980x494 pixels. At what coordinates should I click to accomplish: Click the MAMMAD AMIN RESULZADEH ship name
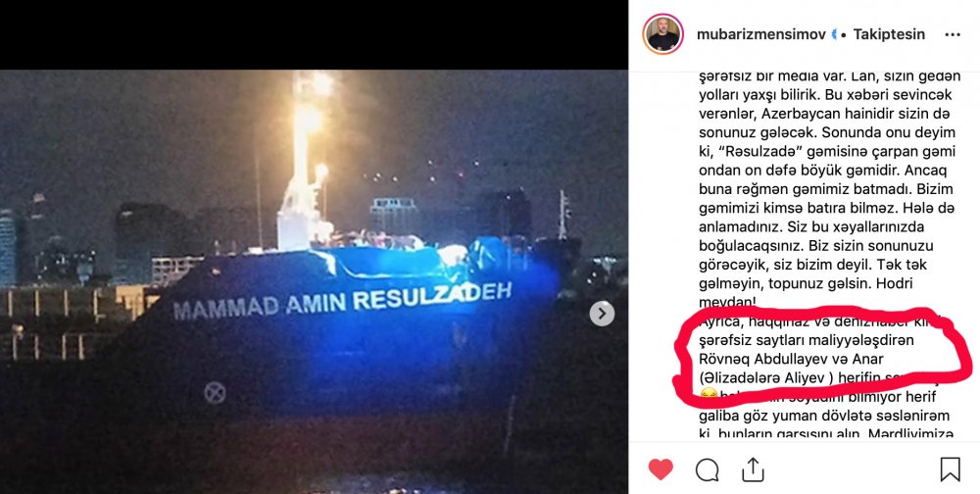pos(342,300)
